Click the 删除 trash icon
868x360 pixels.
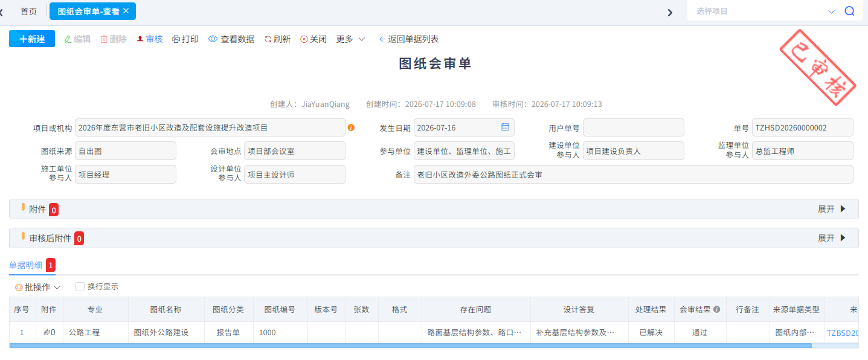tap(104, 39)
